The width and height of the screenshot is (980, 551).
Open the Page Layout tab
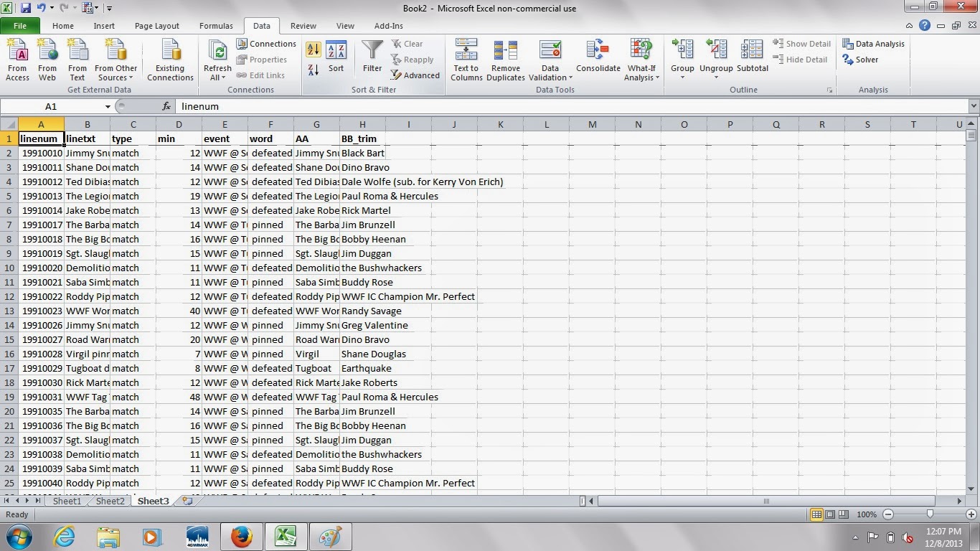[157, 26]
